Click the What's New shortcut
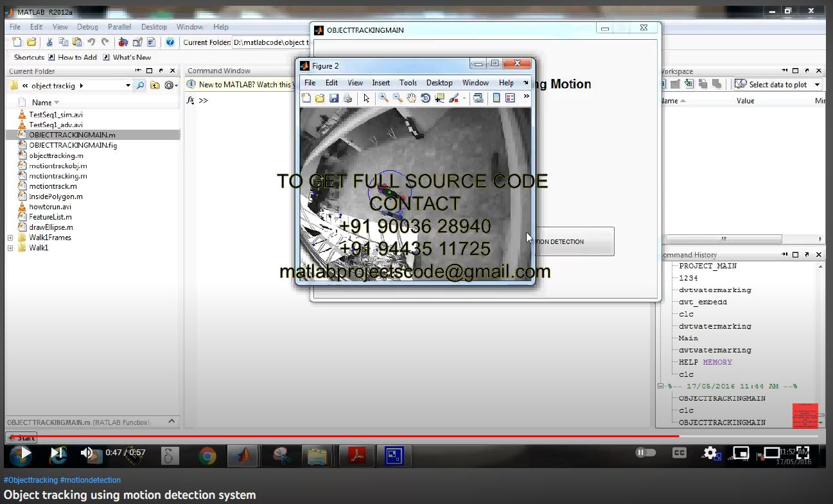The height and width of the screenshot is (504, 833). 132,57
